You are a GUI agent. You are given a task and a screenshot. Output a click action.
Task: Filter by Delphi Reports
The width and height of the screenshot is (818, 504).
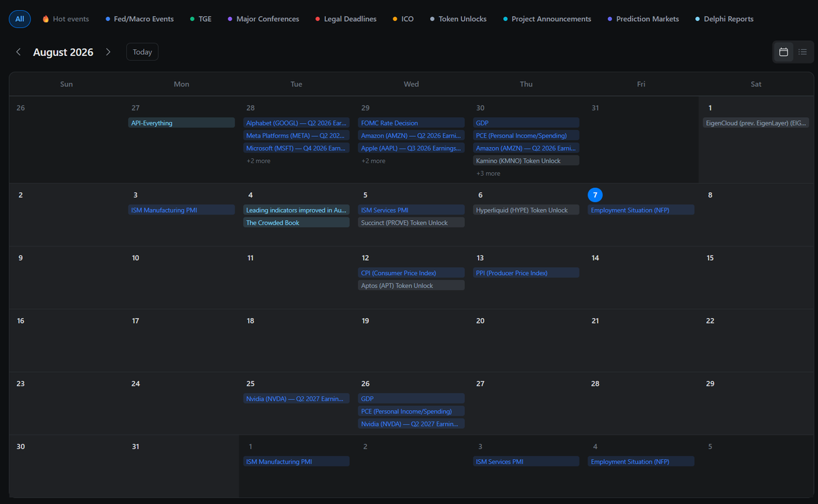coord(725,19)
